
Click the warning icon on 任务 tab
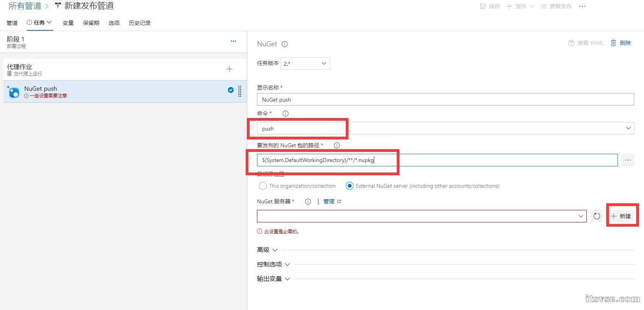[x=29, y=23]
